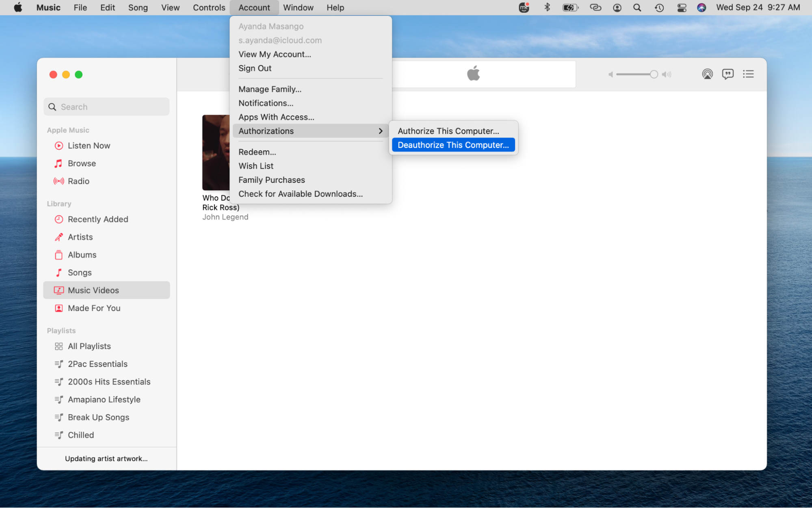812x508 pixels.
Task: Open Made For You section
Action: [94, 308]
